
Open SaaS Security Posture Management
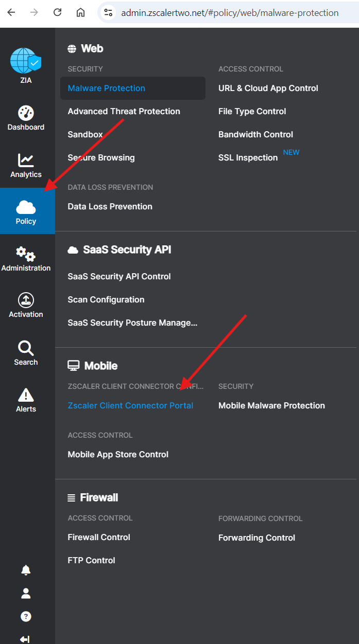133,323
